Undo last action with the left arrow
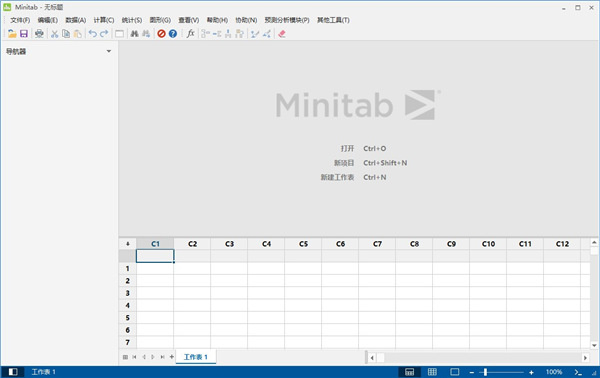 point(92,34)
